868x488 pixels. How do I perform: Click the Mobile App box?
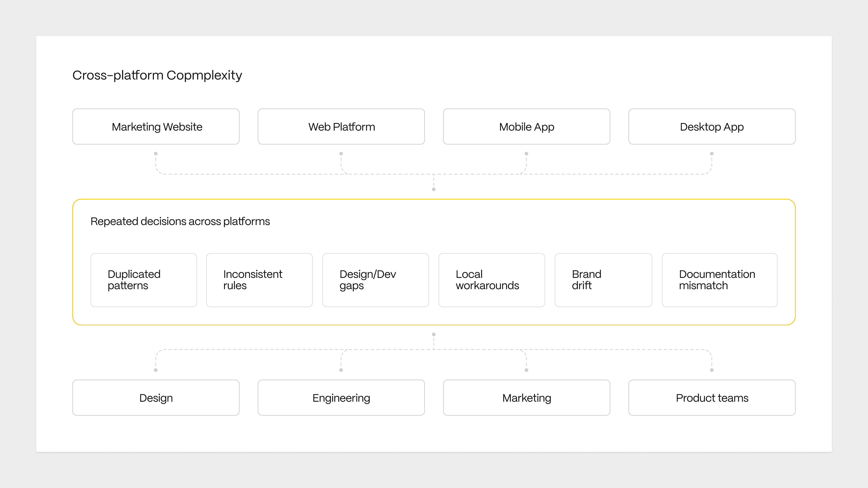point(526,127)
